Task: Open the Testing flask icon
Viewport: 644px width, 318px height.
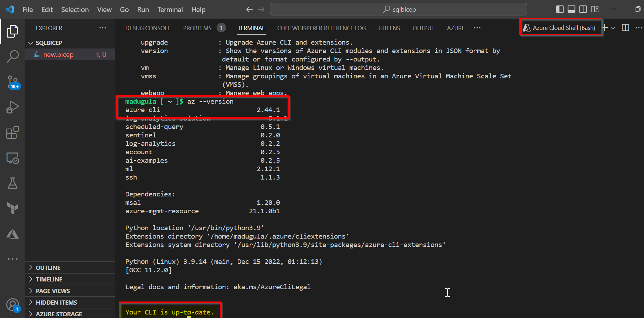Action: point(13,183)
